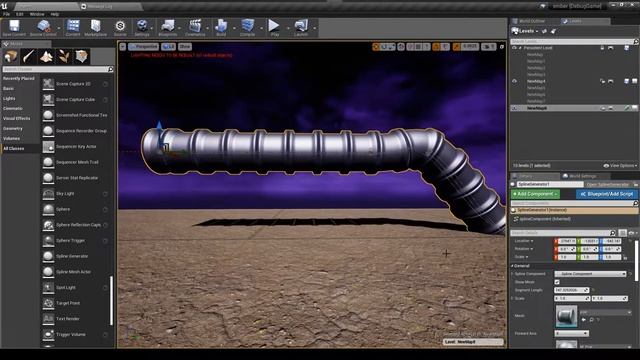
Task: Click the Compile toolbar icon
Action: click(247, 26)
